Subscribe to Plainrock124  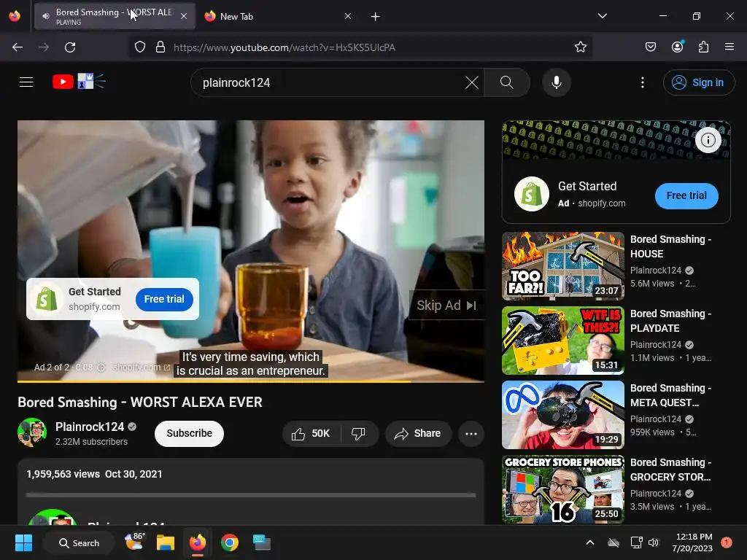[x=189, y=433]
